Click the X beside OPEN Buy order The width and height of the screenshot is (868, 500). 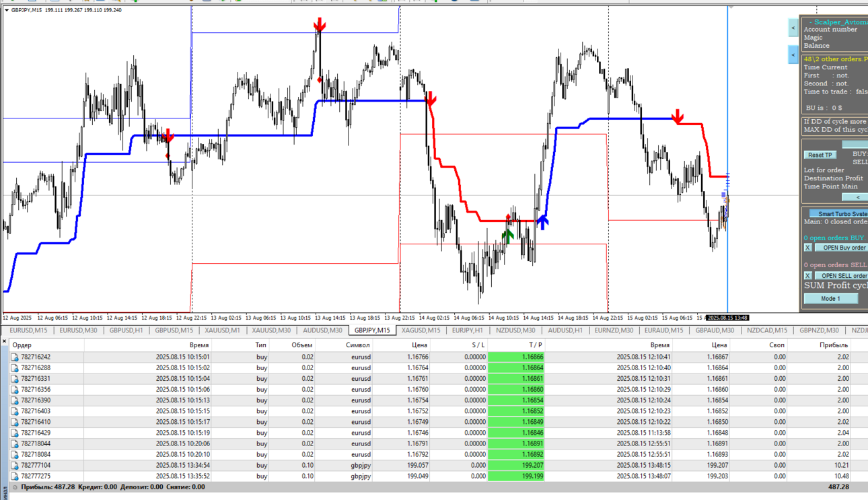tap(808, 248)
